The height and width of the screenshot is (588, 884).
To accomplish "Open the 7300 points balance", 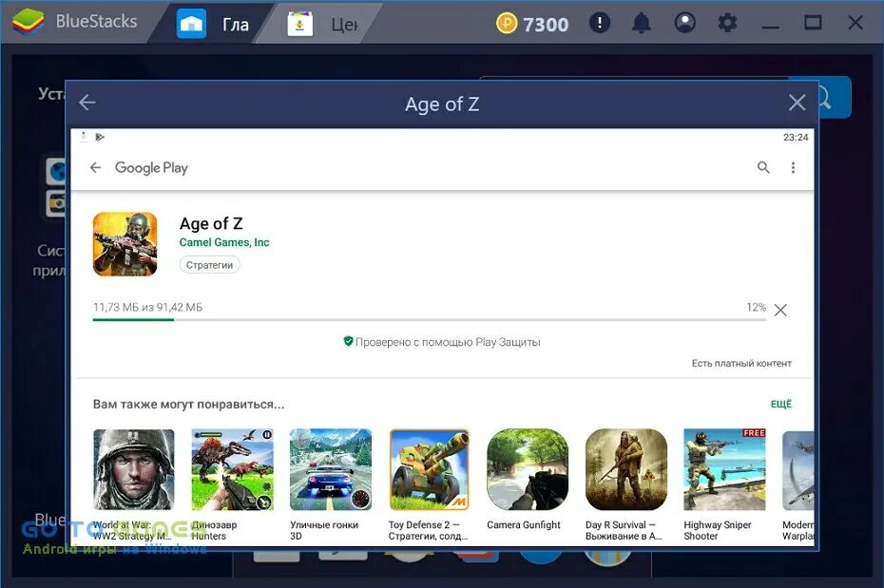I will 546,24.
